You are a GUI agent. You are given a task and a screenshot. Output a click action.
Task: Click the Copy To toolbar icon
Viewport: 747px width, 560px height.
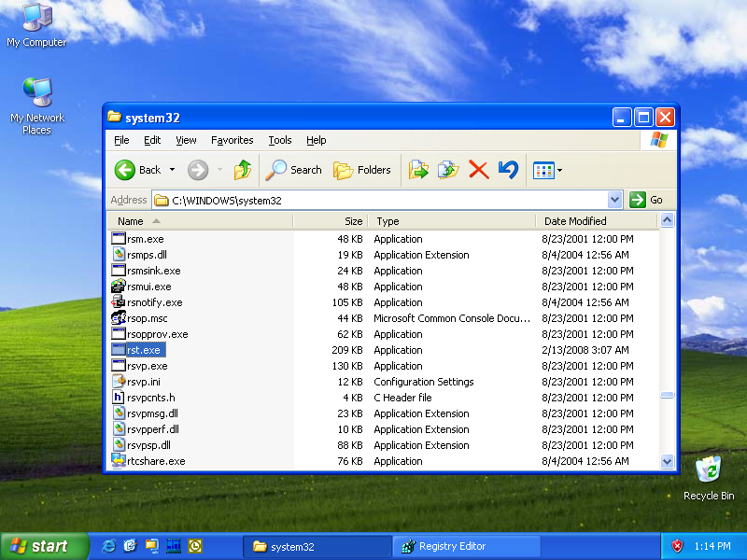click(x=448, y=170)
